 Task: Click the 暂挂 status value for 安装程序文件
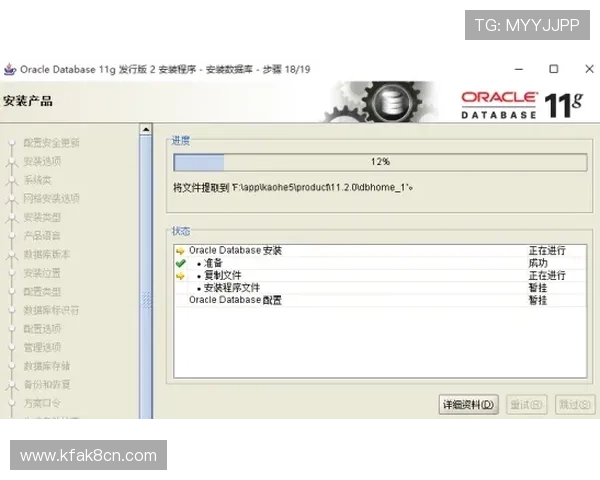tap(538, 287)
